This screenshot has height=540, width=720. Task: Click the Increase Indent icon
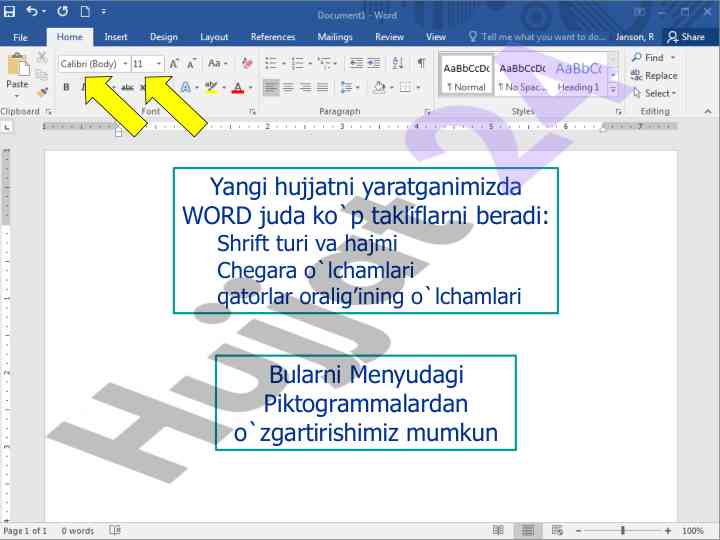pyautogui.click(x=374, y=63)
